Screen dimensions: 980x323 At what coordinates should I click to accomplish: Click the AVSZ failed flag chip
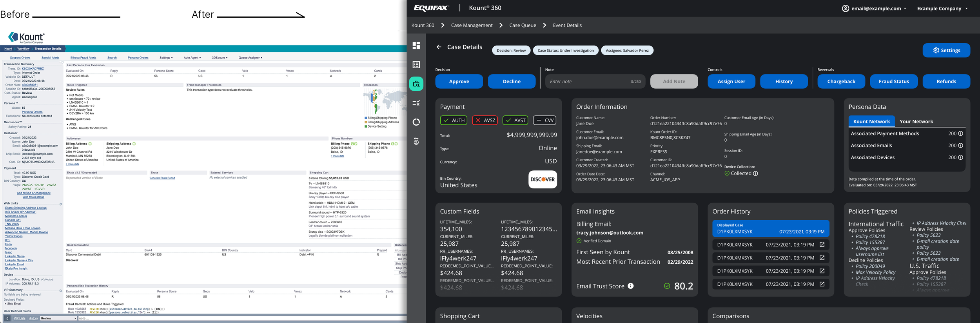click(x=485, y=120)
